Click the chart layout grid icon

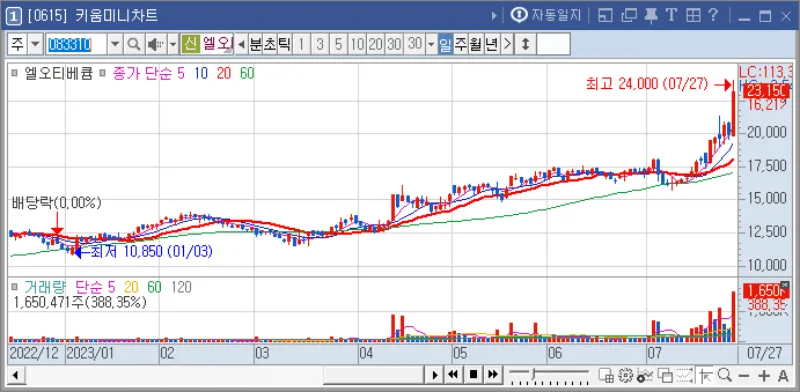tap(606, 375)
